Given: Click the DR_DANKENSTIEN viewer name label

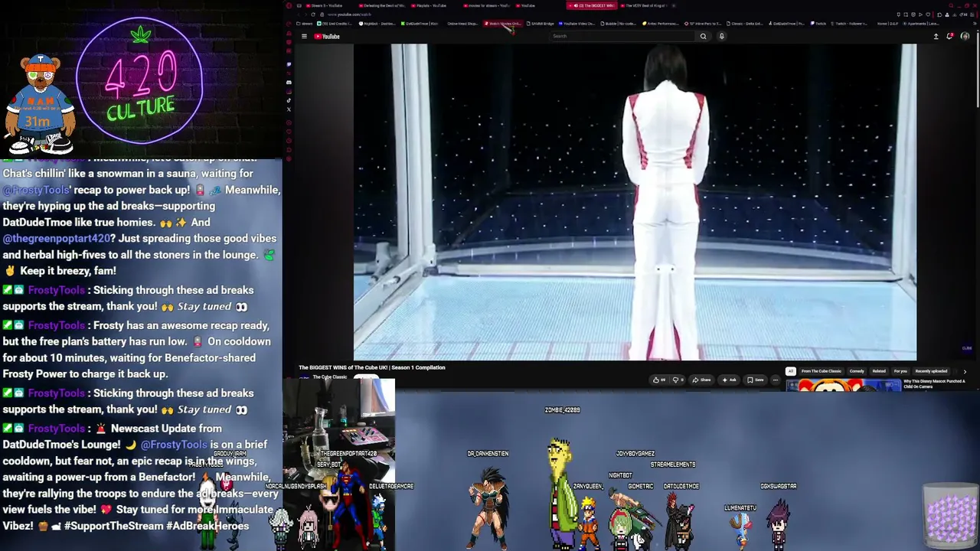Looking at the screenshot, I should [x=488, y=454].
